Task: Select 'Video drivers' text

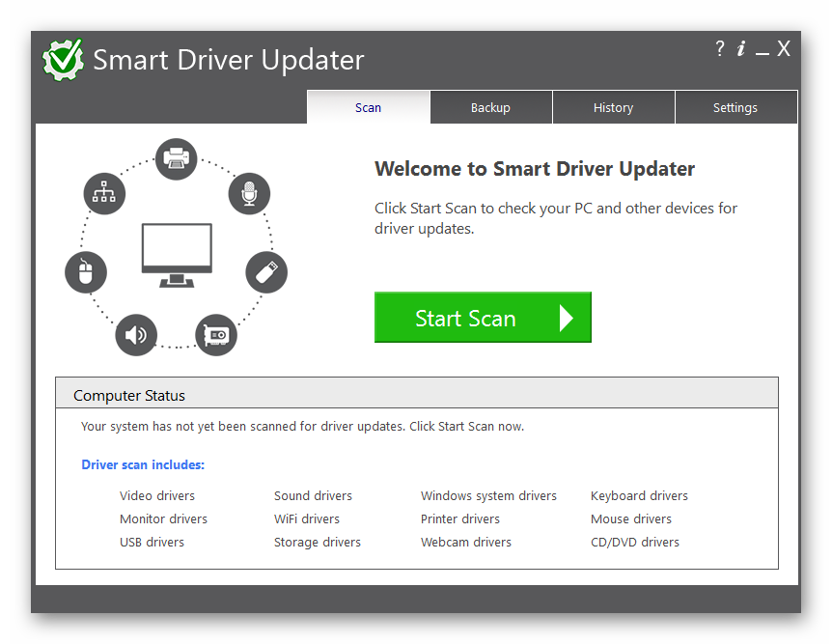Action: click(x=157, y=496)
